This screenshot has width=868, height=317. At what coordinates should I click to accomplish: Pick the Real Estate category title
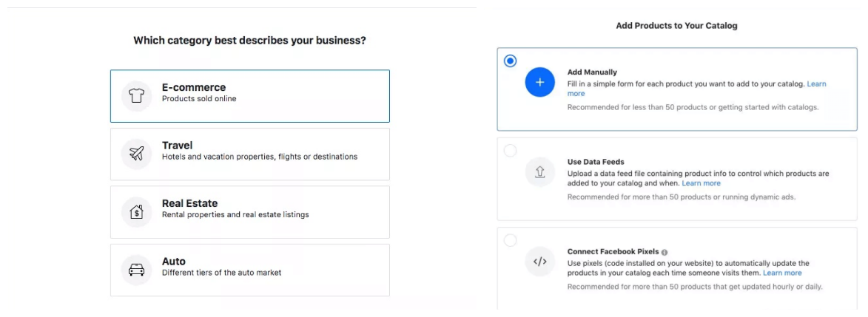pyautogui.click(x=189, y=203)
